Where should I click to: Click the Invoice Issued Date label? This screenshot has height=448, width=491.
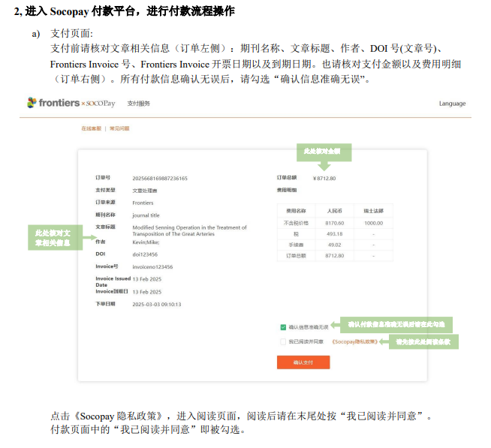(113, 281)
